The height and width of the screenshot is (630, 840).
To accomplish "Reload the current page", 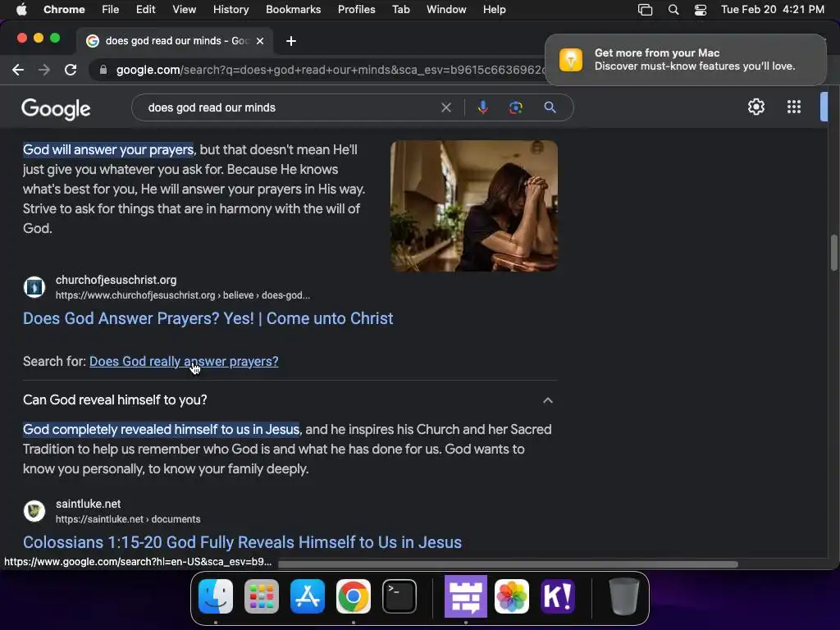I will (x=71, y=70).
